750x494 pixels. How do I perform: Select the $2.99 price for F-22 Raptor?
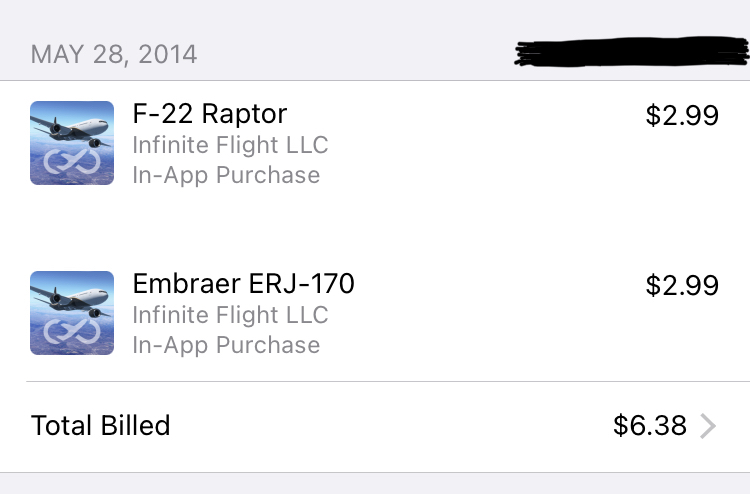click(x=682, y=116)
